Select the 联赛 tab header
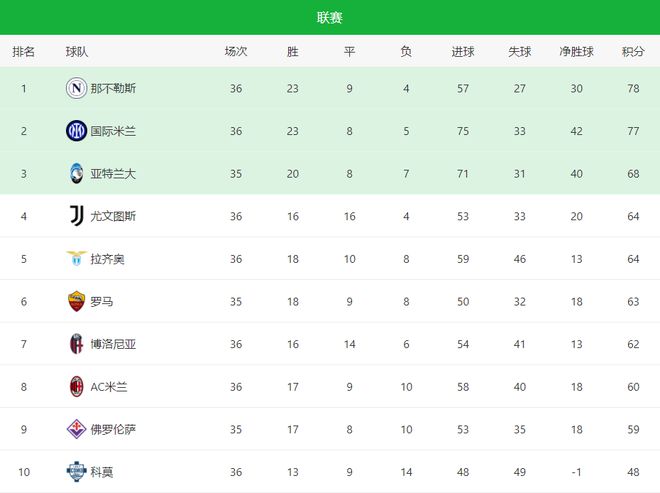This screenshot has height=493, width=660. [330, 17]
